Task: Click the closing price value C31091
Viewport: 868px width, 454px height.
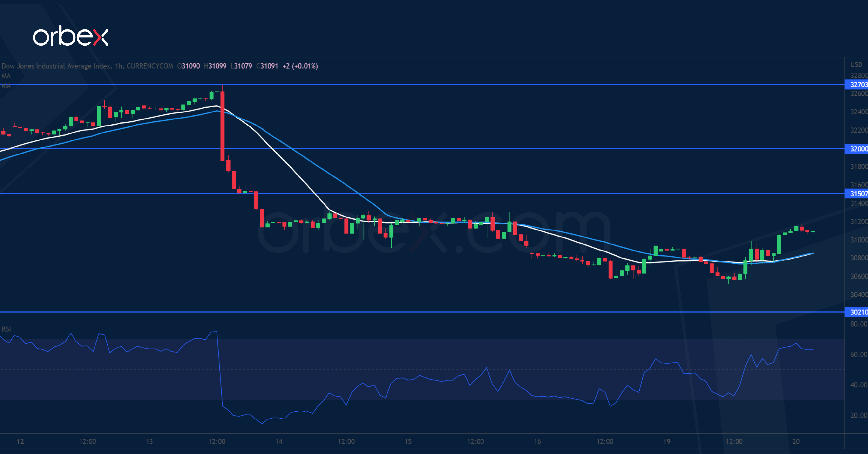Action: pyautogui.click(x=267, y=66)
